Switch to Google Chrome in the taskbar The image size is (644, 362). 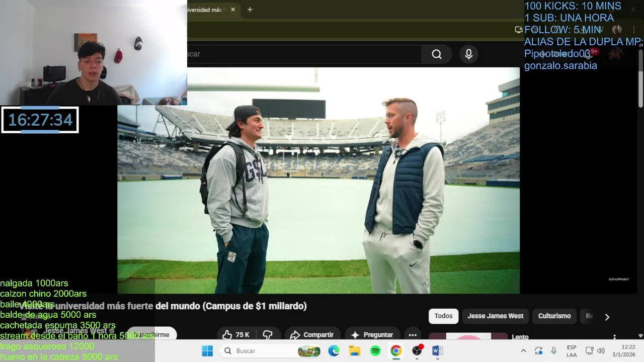point(396,351)
